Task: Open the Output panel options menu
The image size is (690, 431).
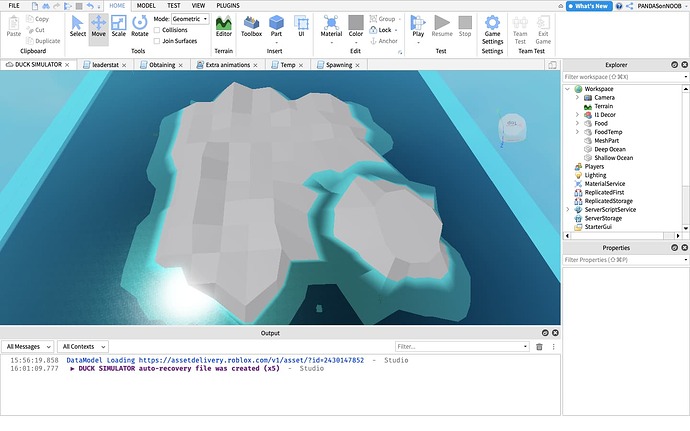Action: tap(553, 347)
